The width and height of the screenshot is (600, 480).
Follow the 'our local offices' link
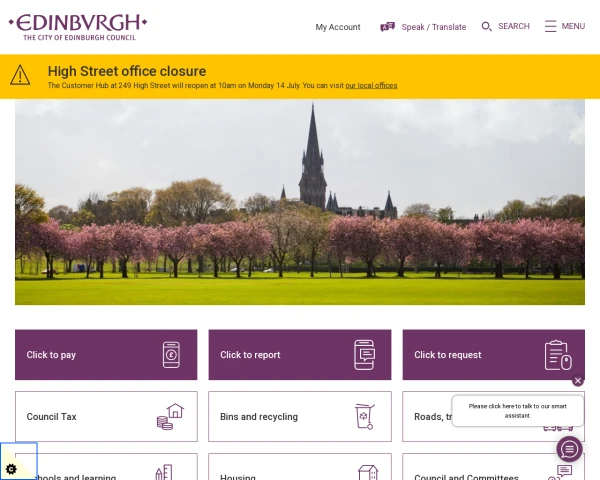[371, 85]
